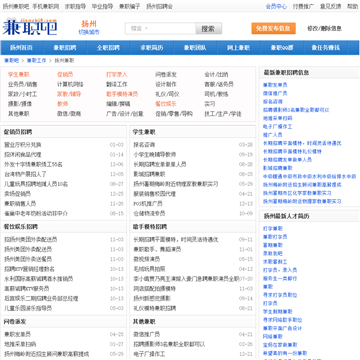Screen dimensions: 360x360
Task: Open the 业务员/销售 category link
Action: pos(23,84)
